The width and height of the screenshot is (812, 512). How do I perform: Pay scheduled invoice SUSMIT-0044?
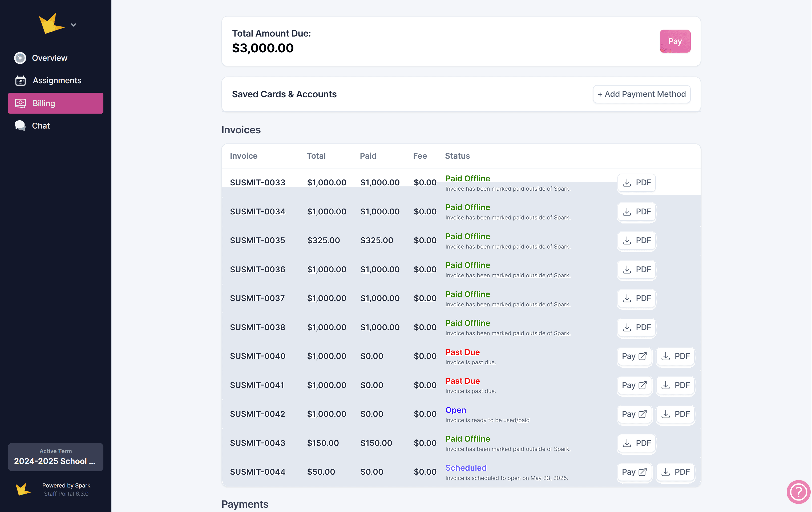pyautogui.click(x=634, y=472)
